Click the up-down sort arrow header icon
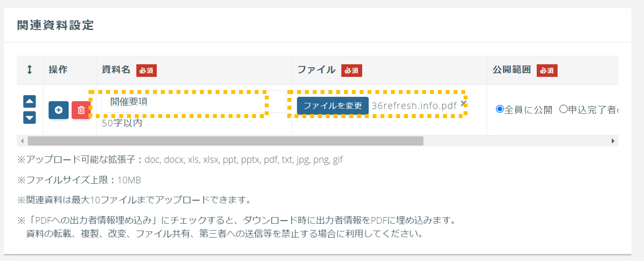 (x=30, y=70)
